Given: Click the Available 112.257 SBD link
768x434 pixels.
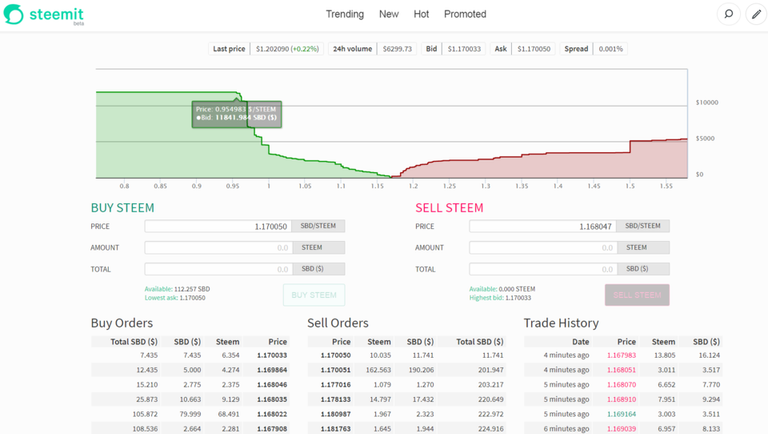Looking at the screenshot, I should pyautogui.click(x=177, y=289).
